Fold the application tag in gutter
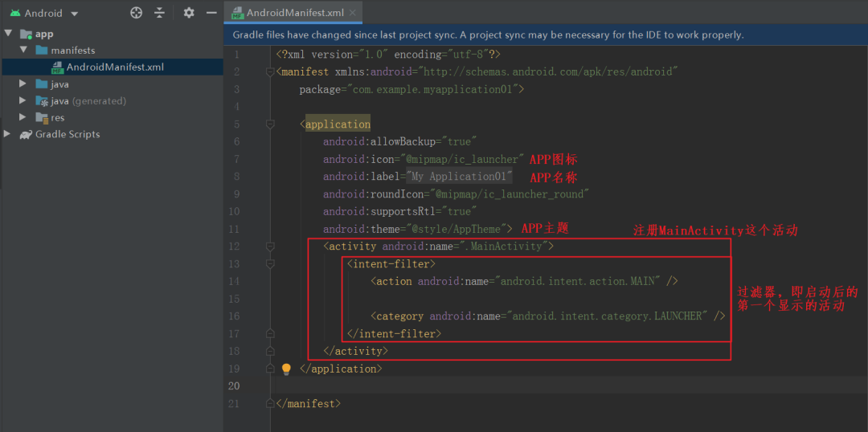Viewport: 868px width, 432px height. pyautogui.click(x=270, y=124)
